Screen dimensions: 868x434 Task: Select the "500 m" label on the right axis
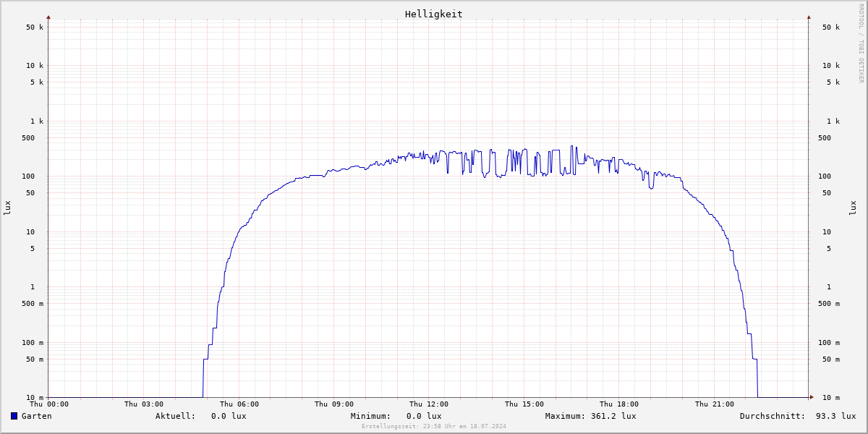point(829,304)
